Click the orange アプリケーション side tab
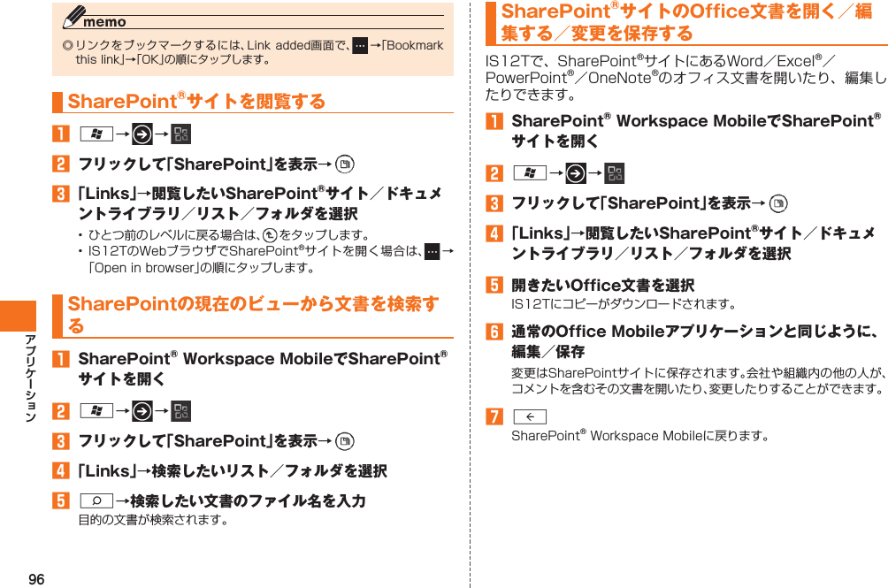 coord(18,316)
